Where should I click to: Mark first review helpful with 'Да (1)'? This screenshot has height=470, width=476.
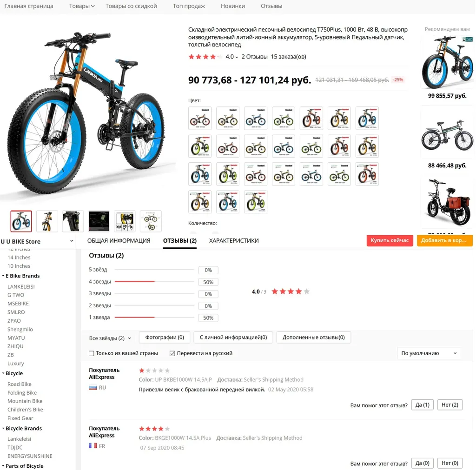coord(422,405)
